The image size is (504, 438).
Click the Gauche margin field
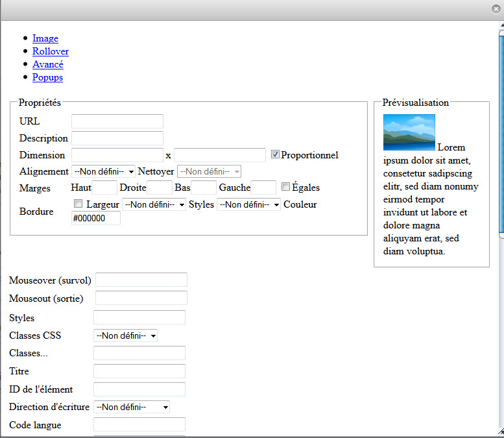coord(263,188)
